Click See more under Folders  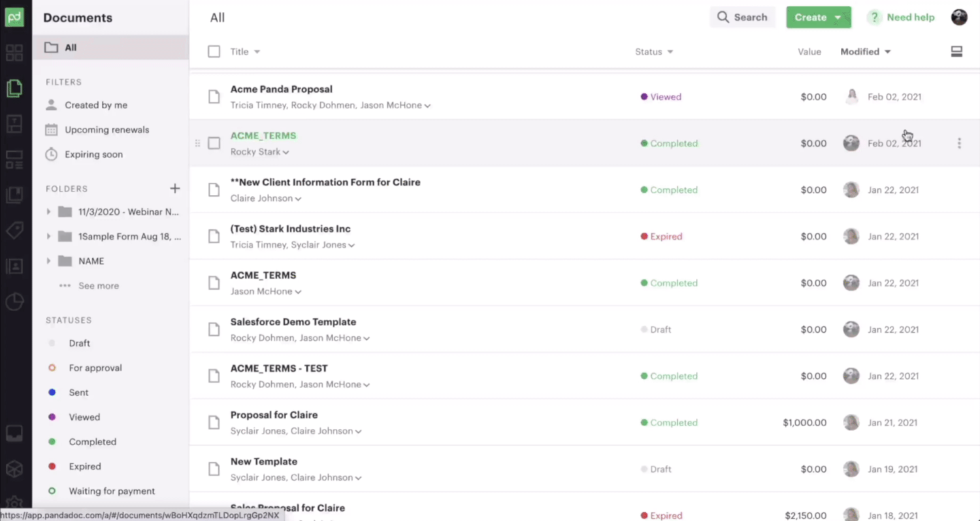98,286
